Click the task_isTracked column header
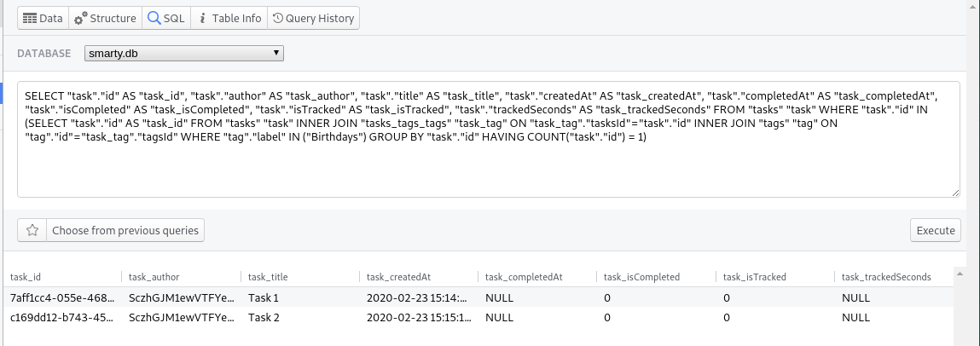980x346 pixels. click(x=775, y=277)
